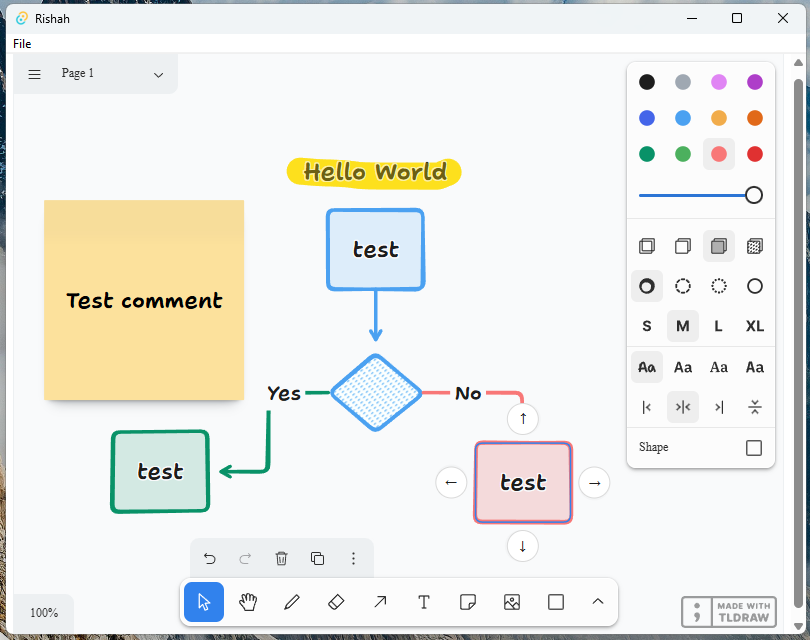Choose the draw dash style

[647, 286]
